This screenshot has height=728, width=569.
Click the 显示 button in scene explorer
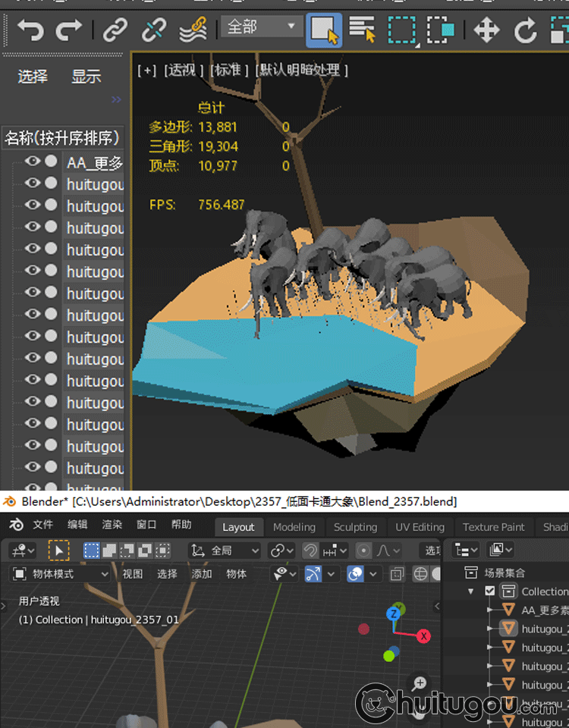(x=86, y=77)
